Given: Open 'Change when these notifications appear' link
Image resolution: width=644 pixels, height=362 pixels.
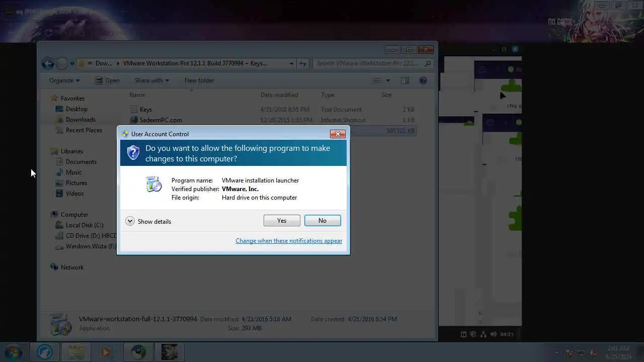Looking at the screenshot, I should [x=289, y=241].
